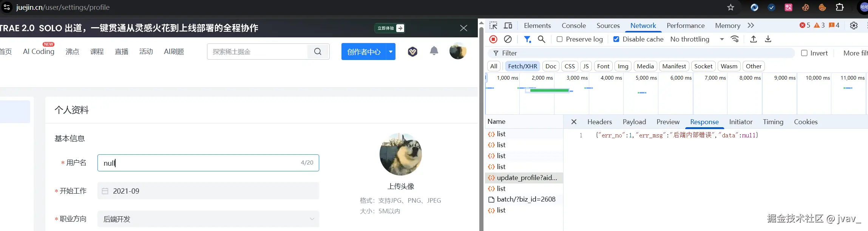Close the TRAE 2.0 banner

pyautogui.click(x=463, y=28)
